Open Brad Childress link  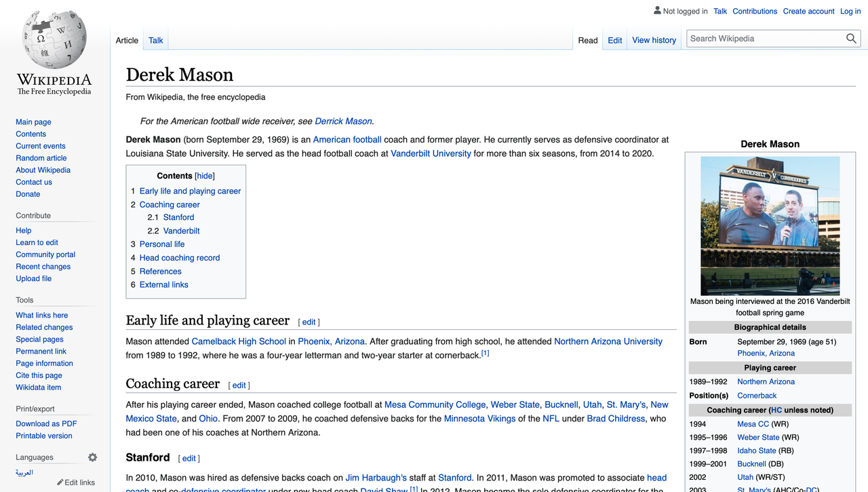(x=616, y=419)
